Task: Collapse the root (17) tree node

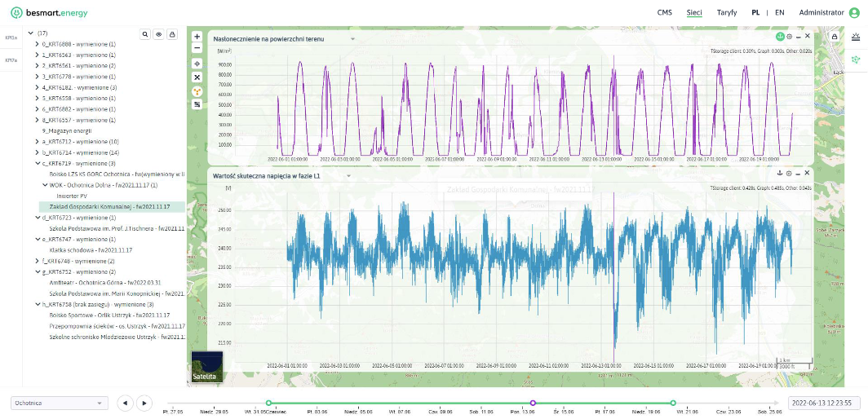Action: pyautogui.click(x=31, y=33)
